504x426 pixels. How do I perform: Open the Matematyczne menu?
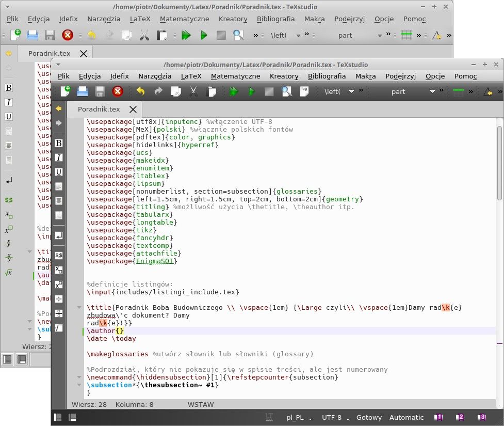[x=235, y=76]
